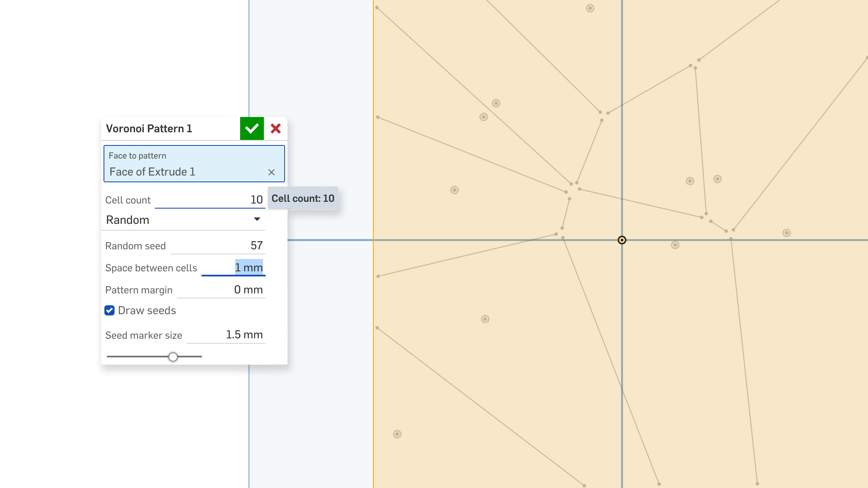
Task: Cancel the Voronoi Pattern dialog with red X
Action: (276, 128)
